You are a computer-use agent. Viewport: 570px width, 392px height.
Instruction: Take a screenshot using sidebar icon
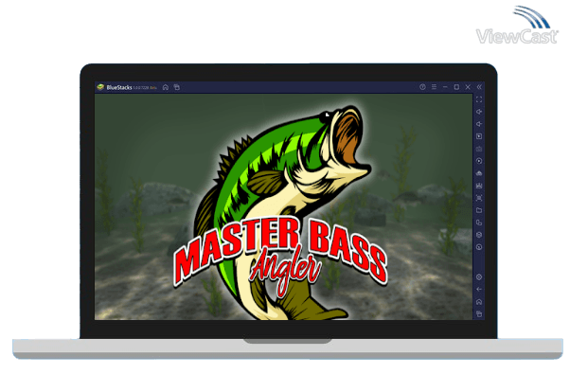(479, 198)
